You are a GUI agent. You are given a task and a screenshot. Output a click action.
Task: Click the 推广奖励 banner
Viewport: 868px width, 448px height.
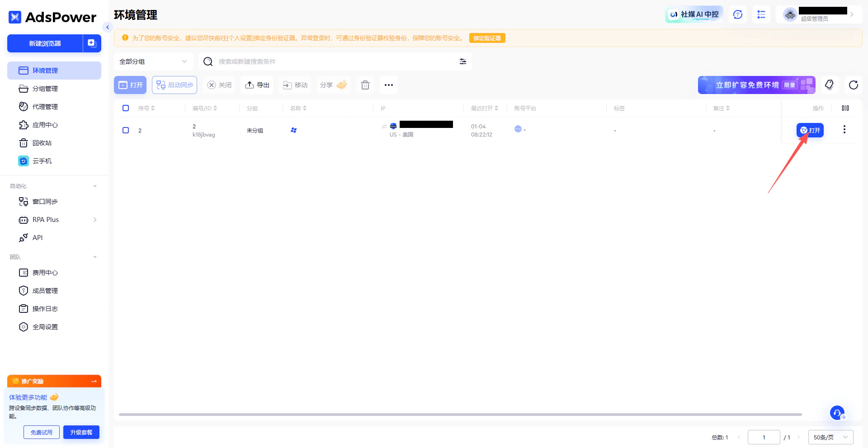[54, 381]
